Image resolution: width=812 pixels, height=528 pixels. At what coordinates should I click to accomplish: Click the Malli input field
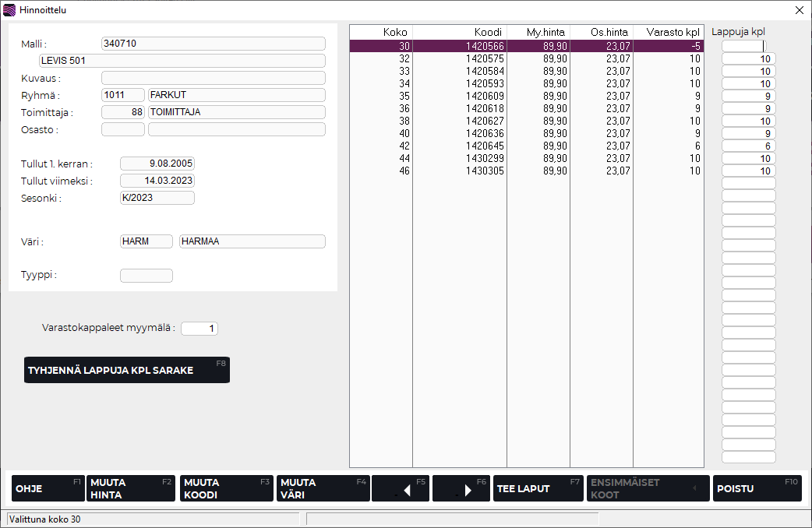pyautogui.click(x=213, y=44)
